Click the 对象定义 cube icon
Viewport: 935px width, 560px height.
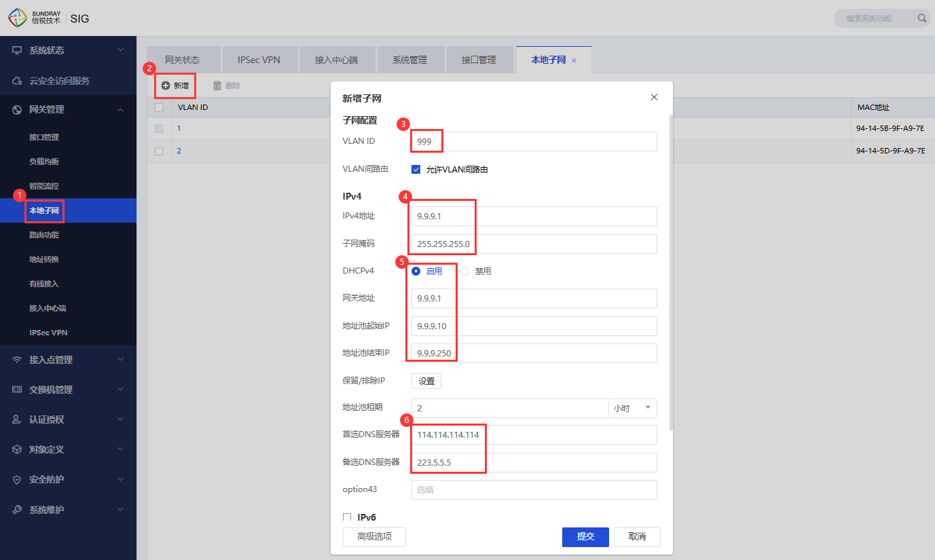pyautogui.click(x=17, y=449)
